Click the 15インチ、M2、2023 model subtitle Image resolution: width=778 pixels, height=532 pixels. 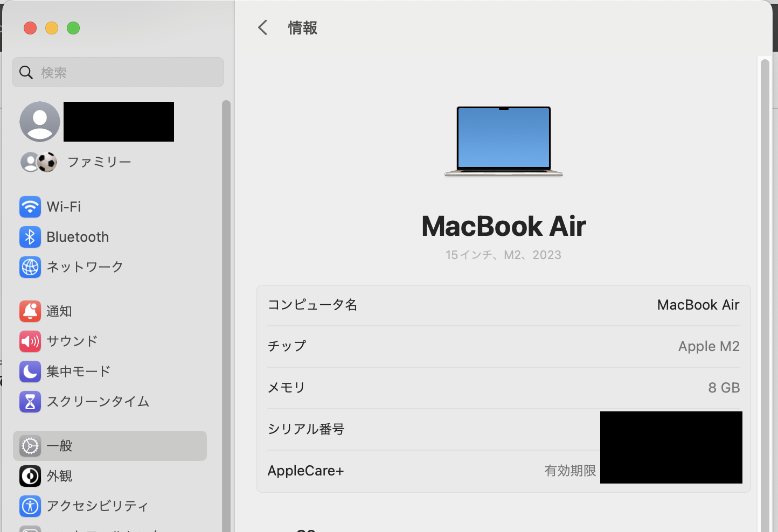click(504, 255)
